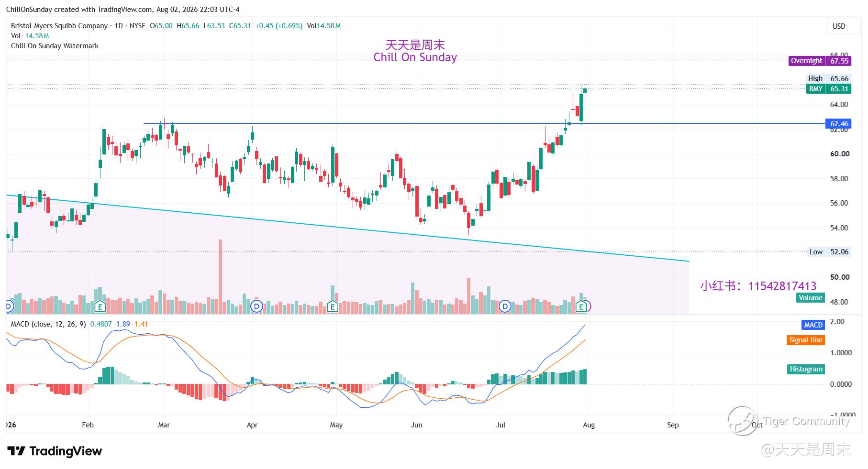The height and width of the screenshot is (469, 868).
Task: Click the 1.0000 MACD axis tick
Action: pos(841,353)
